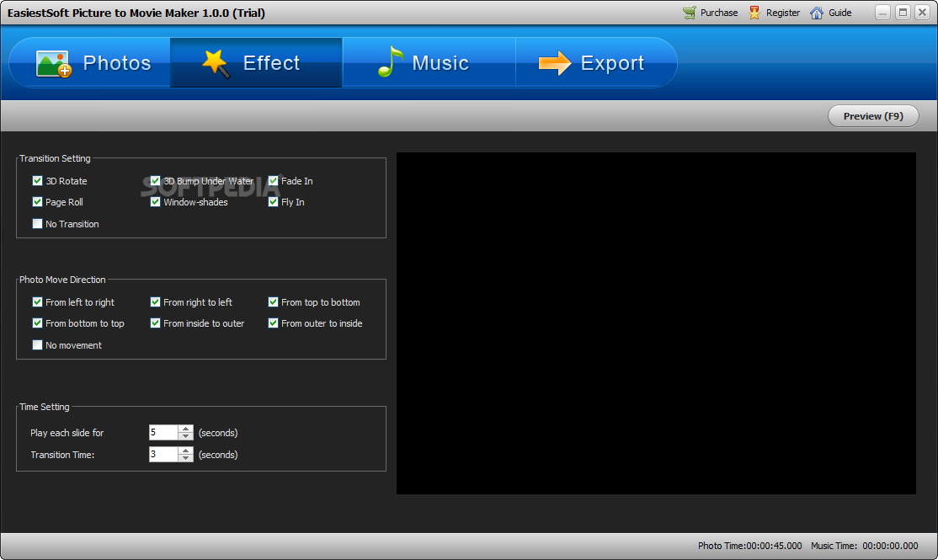Screen dimensions: 938x560
Task: Click the Preview (F9) button
Action: click(x=873, y=116)
